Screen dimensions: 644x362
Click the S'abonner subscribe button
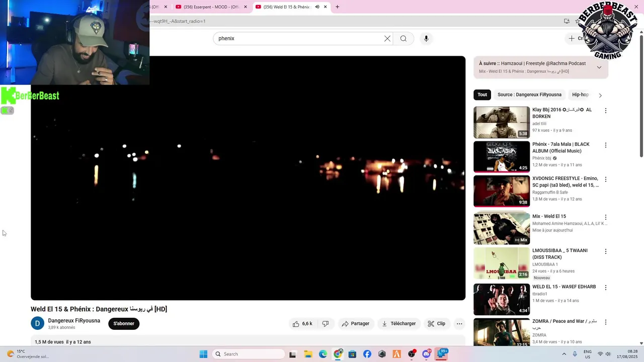pos(124,324)
